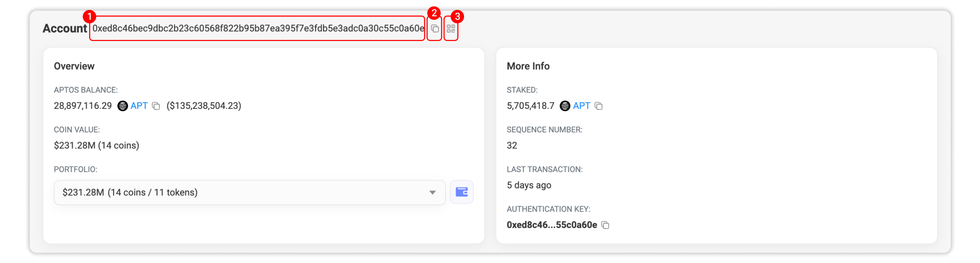This screenshot has height=263, width=980.
Task: Show the account address QR code
Action: [x=451, y=29]
